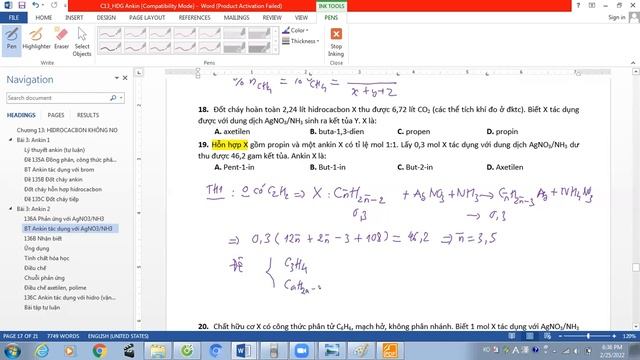Switch to the HOME tab
Viewport: 640px width, 360px height.
pos(44,18)
